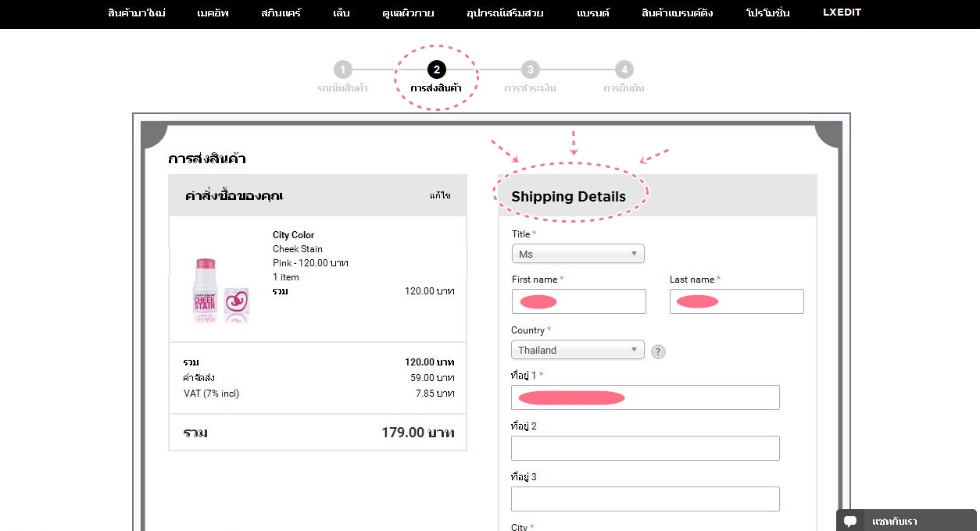Screen dimensions: 980x531
Task: Click into the Last name field
Action: pyautogui.click(x=737, y=301)
